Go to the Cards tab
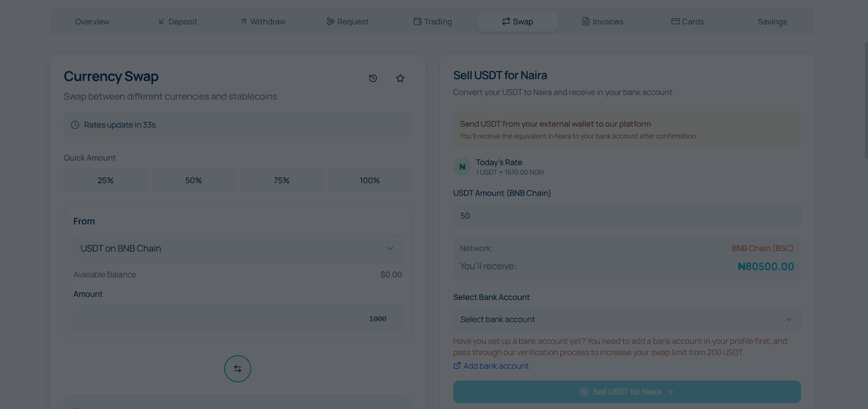The width and height of the screenshot is (868, 409). pos(687,22)
